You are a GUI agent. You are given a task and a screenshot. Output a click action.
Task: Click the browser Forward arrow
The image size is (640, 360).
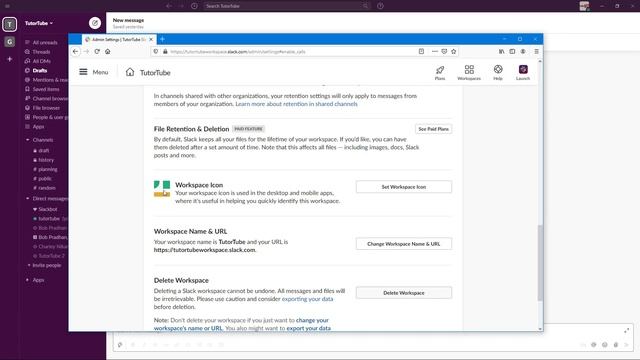[x=86, y=51]
